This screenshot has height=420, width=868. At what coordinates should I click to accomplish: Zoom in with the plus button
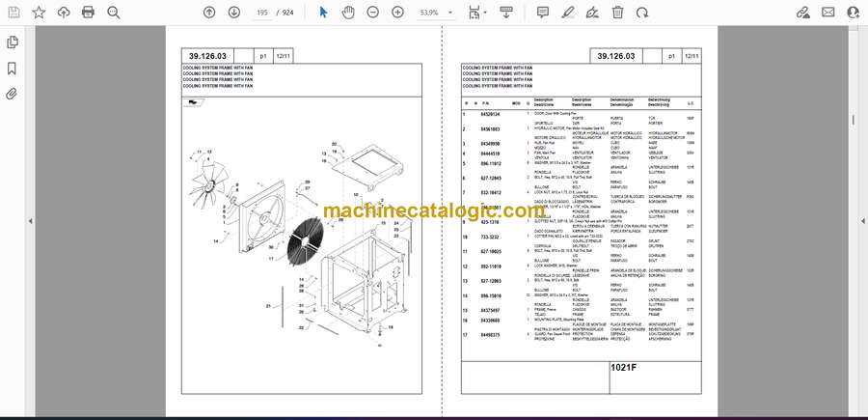[397, 13]
